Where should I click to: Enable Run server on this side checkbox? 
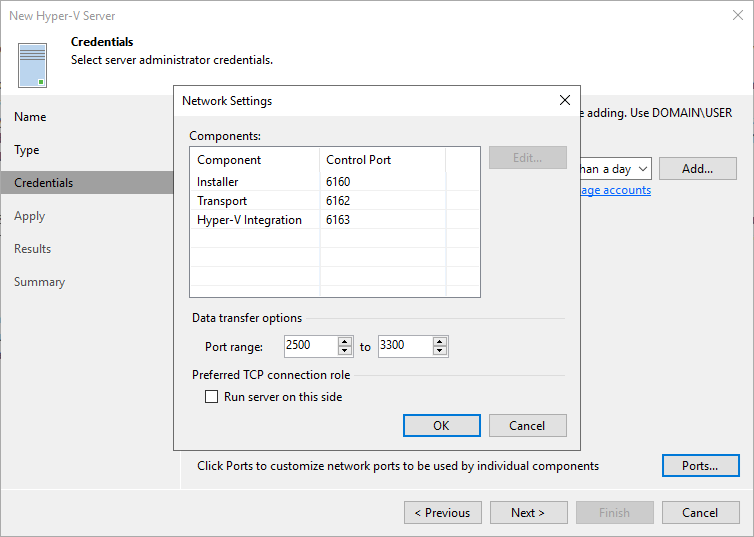[x=212, y=397]
